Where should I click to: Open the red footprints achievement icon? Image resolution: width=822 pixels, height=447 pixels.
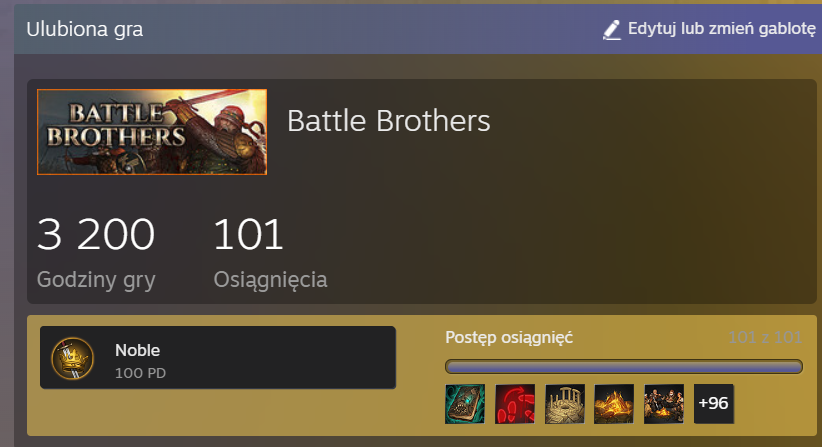pyautogui.click(x=515, y=404)
